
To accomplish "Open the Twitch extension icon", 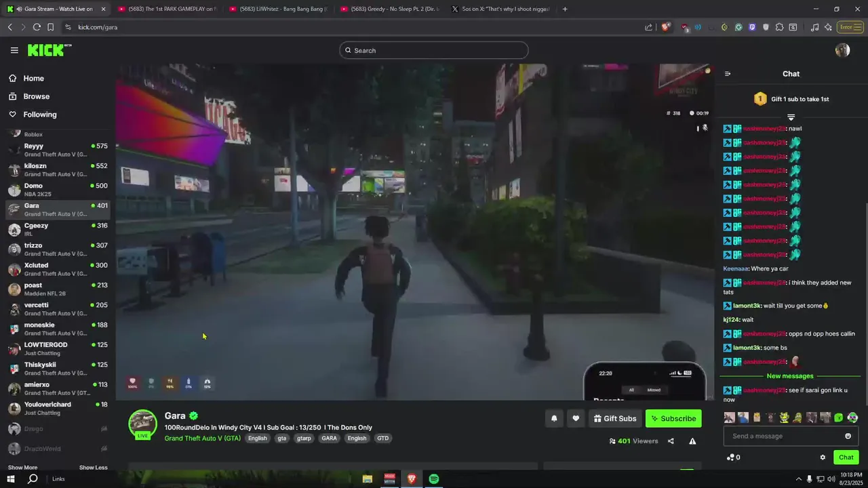I will (x=752, y=27).
